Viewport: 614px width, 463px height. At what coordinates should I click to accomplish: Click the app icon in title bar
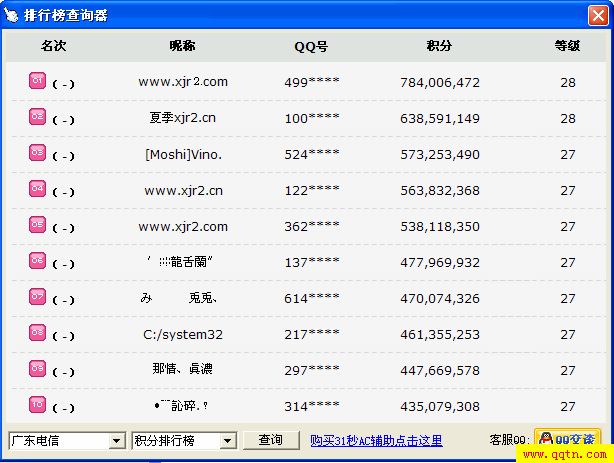coord(12,15)
